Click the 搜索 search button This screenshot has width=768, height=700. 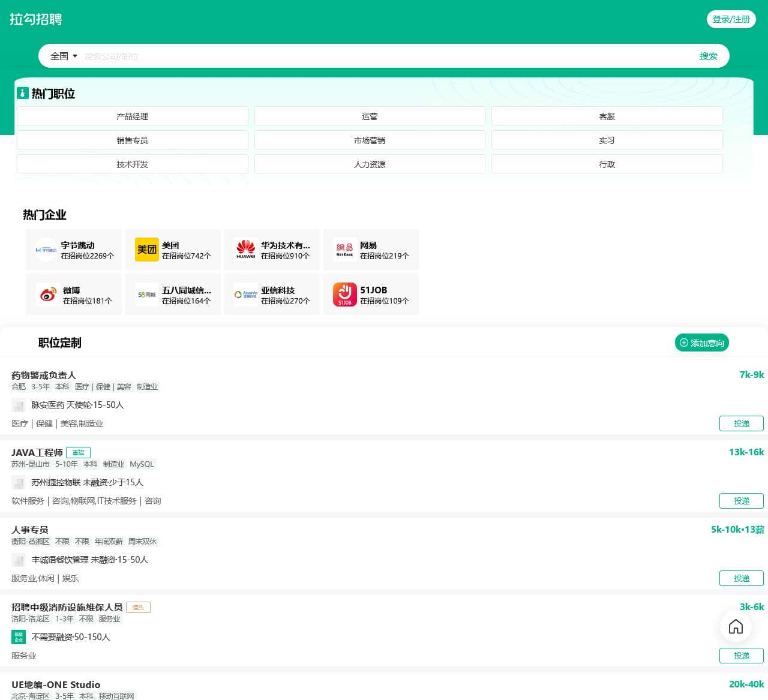tap(708, 56)
